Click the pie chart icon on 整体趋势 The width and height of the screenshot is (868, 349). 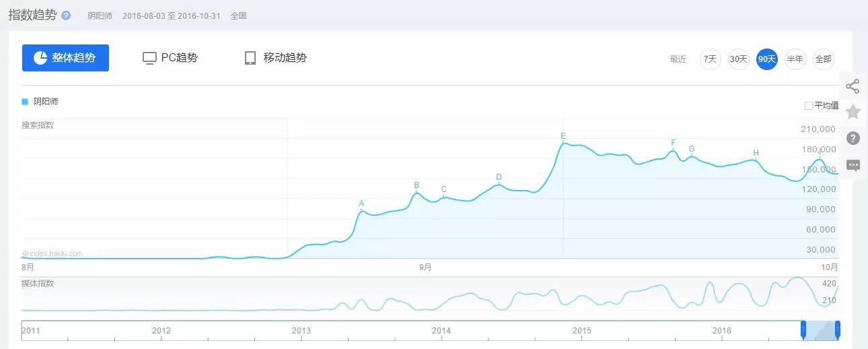click(x=40, y=58)
